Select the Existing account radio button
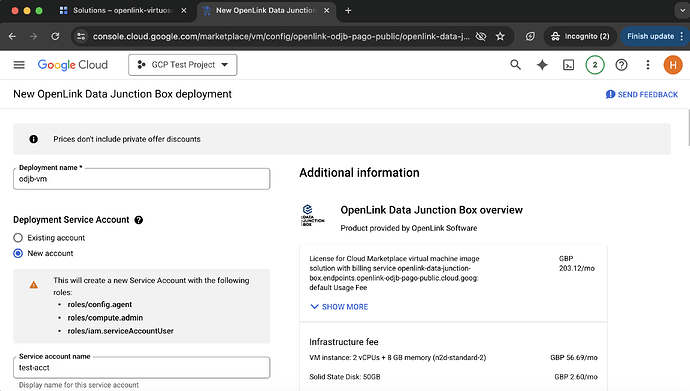Image resolution: width=690 pixels, height=391 pixels. tap(18, 238)
